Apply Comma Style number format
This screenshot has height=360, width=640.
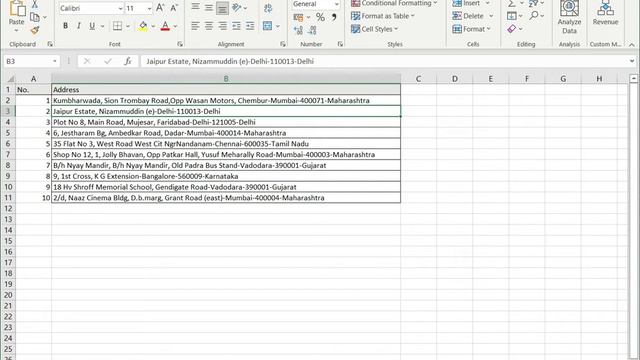[334, 17]
